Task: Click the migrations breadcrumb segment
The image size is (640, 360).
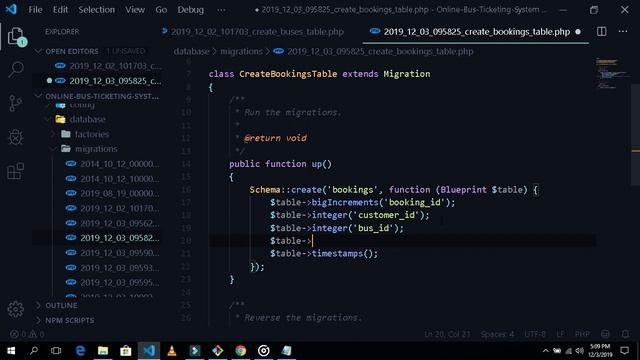Action: [x=241, y=51]
